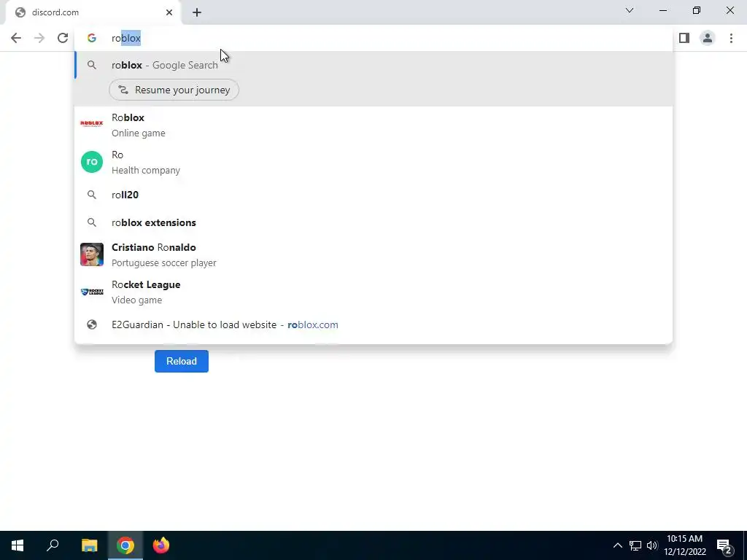Image resolution: width=747 pixels, height=560 pixels.
Task: Click the blue Reload button
Action: 182,362
